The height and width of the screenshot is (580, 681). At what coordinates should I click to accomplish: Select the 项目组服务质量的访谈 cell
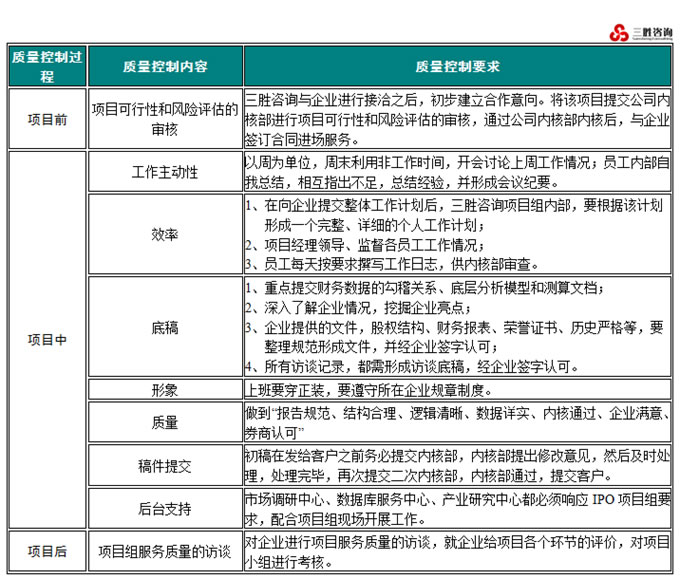coord(165,551)
